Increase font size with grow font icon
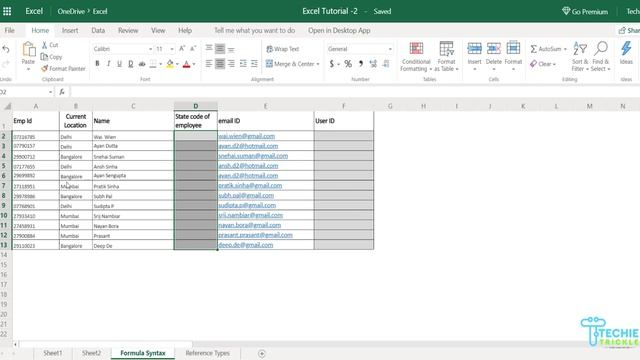 point(182,49)
